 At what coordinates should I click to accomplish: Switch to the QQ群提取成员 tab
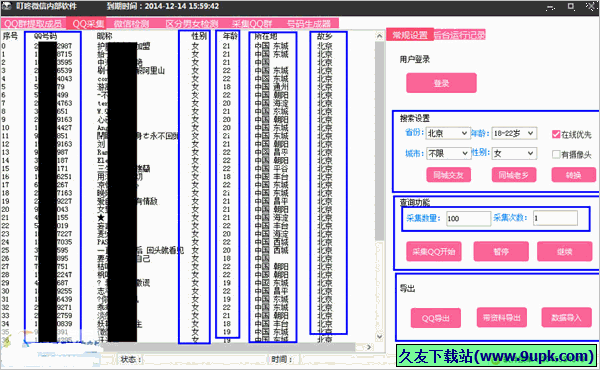[x=33, y=24]
